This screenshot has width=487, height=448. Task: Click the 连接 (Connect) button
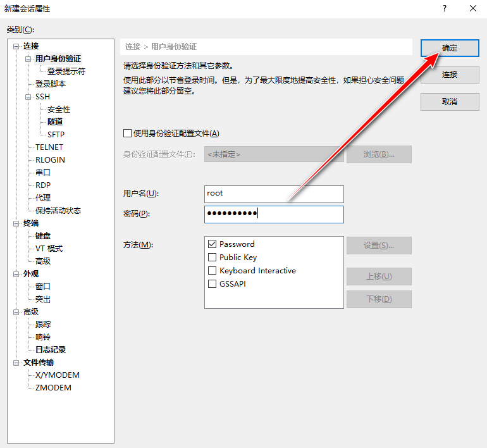(450, 75)
